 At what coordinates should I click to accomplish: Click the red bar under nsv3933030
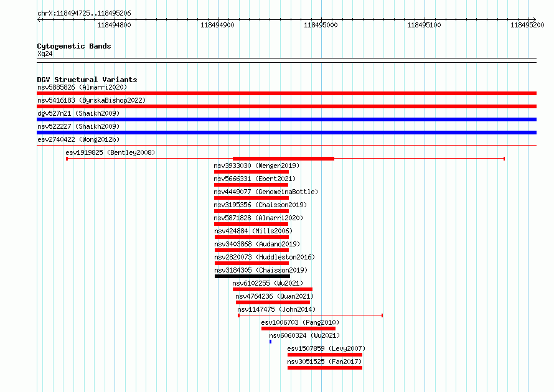251,172
